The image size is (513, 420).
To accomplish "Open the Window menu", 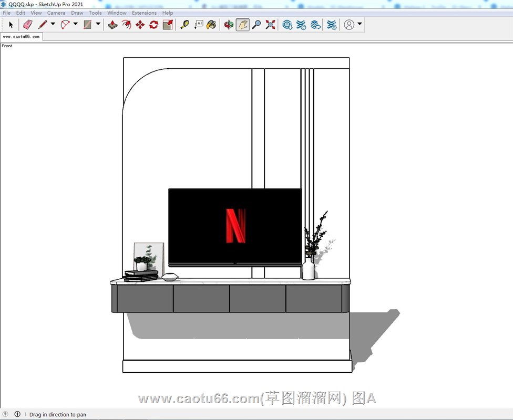I will (x=117, y=13).
